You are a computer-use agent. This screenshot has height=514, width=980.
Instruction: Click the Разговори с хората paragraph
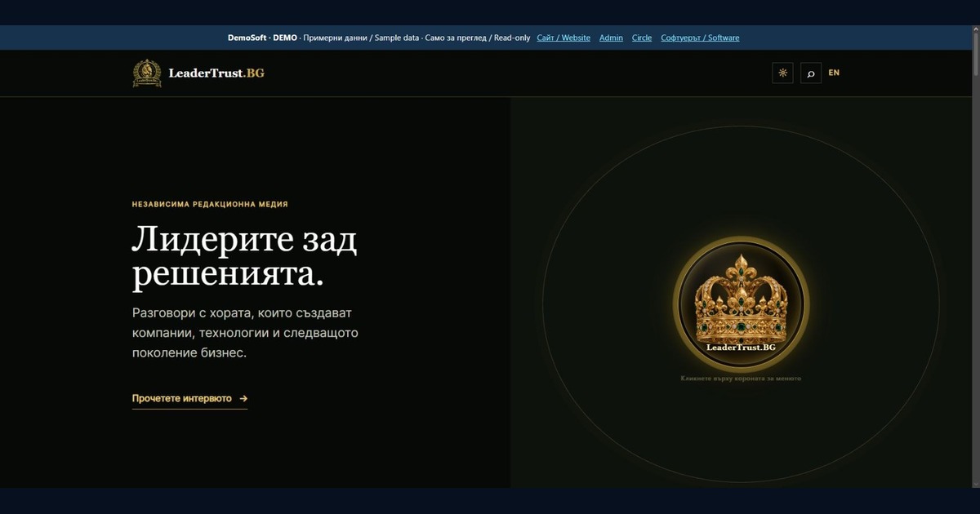coord(245,333)
